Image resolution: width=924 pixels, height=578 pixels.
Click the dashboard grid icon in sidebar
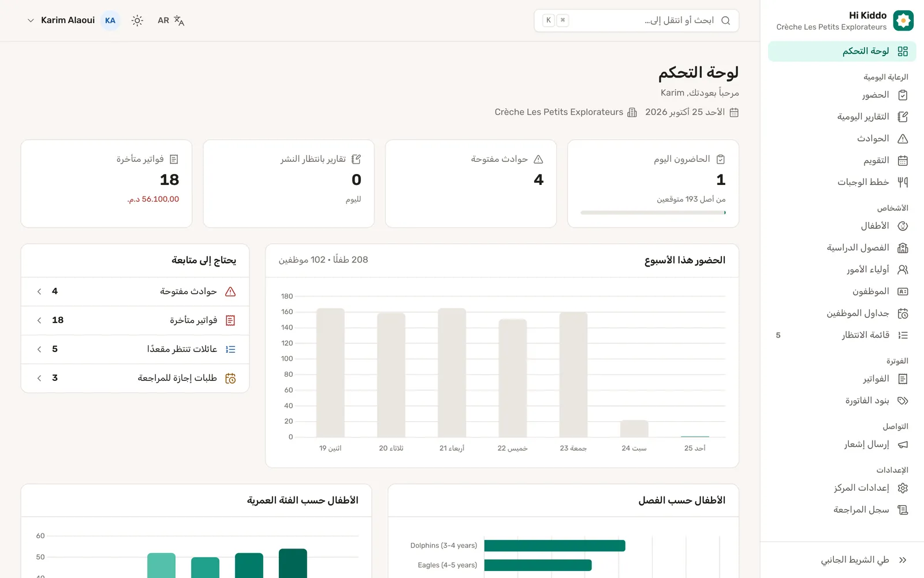[x=903, y=51]
